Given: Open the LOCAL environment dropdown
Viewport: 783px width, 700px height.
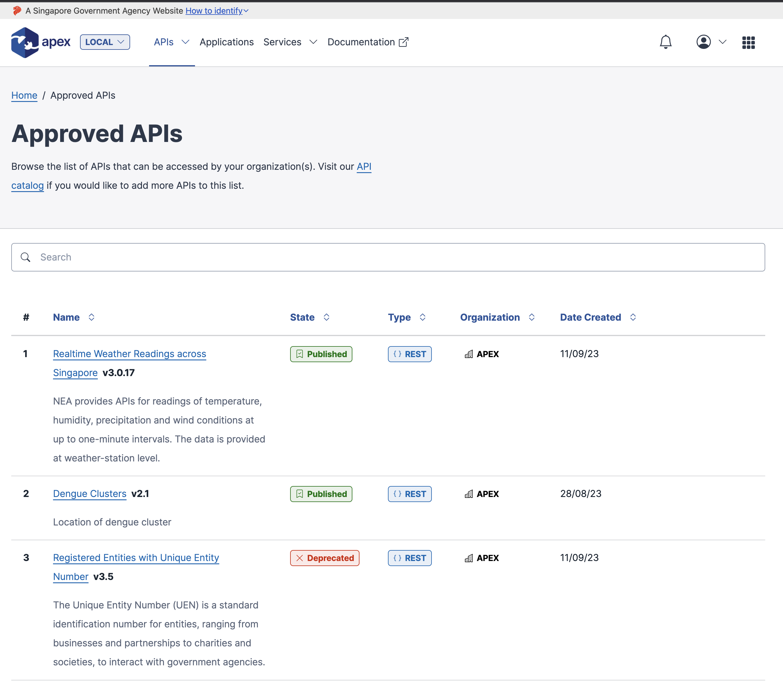Looking at the screenshot, I should coord(105,42).
